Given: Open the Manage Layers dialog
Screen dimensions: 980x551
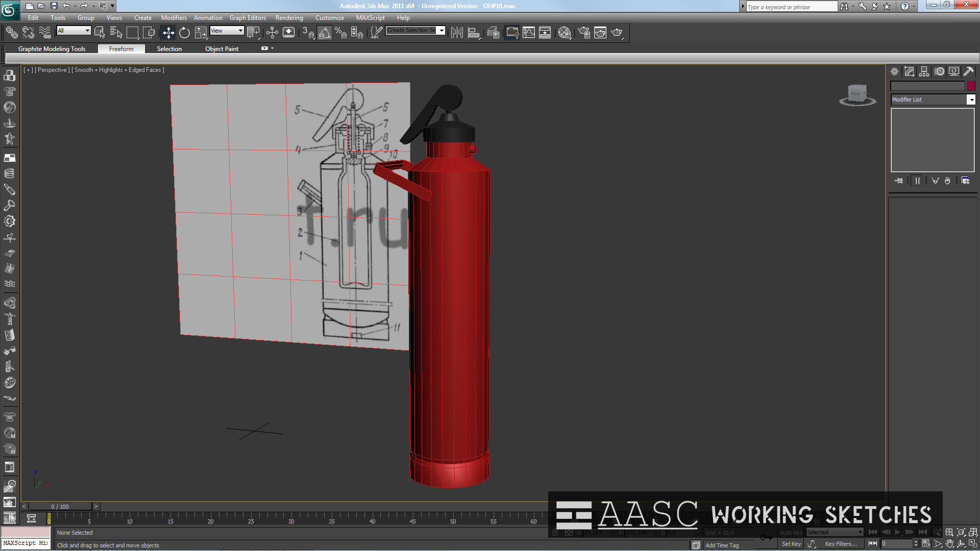Looking at the screenshot, I should (x=493, y=33).
